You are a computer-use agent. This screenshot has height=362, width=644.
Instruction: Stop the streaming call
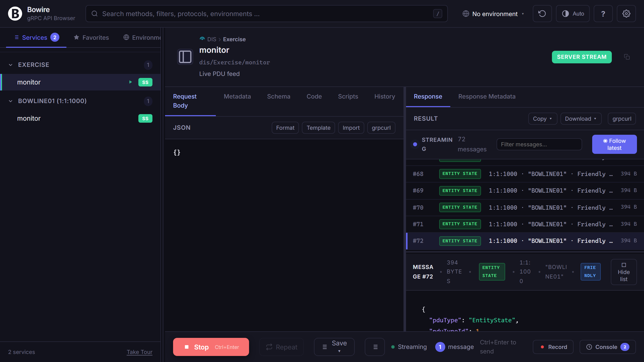point(211,347)
